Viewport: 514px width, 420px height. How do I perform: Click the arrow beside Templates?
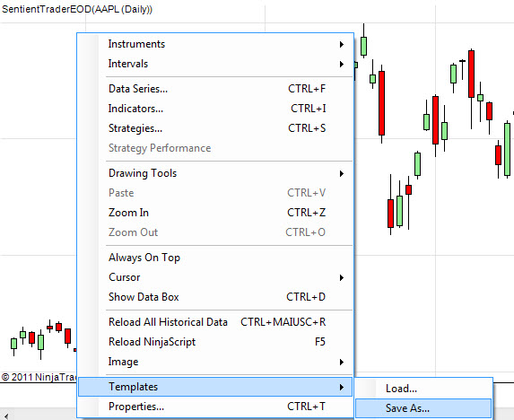click(x=342, y=387)
